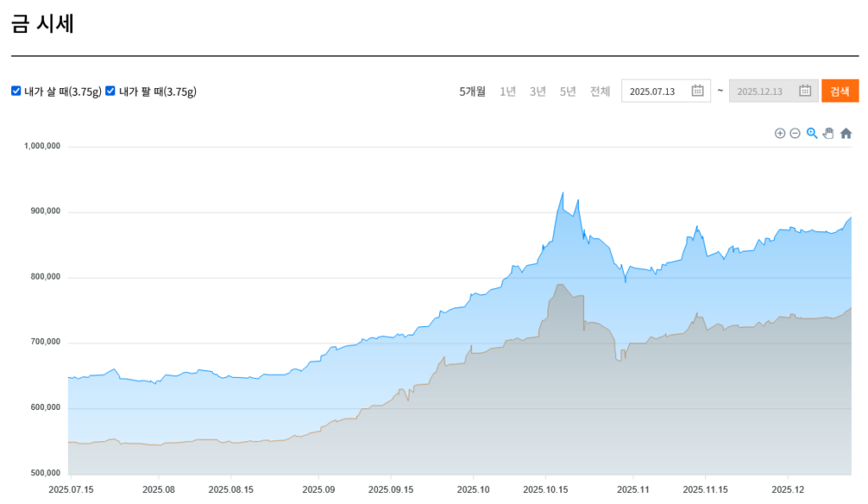Image resolution: width=868 pixels, height=504 pixels.
Task: Click the 2025.08.15 x-axis date label
Action: [231, 490]
